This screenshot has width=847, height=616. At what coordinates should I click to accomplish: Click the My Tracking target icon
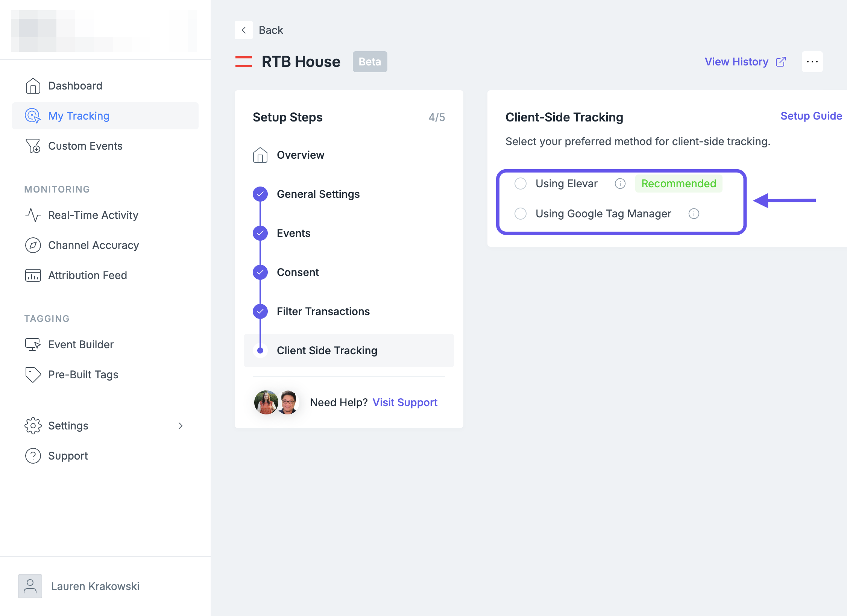point(33,116)
